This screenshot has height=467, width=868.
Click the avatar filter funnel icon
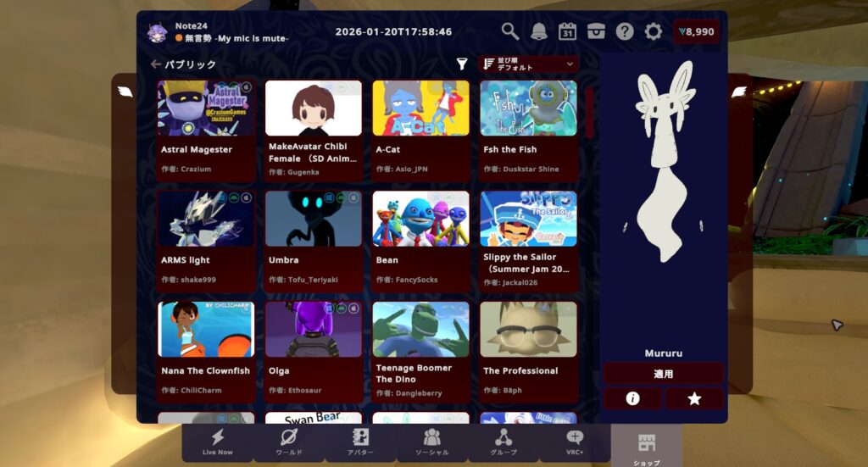[x=462, y=64]
